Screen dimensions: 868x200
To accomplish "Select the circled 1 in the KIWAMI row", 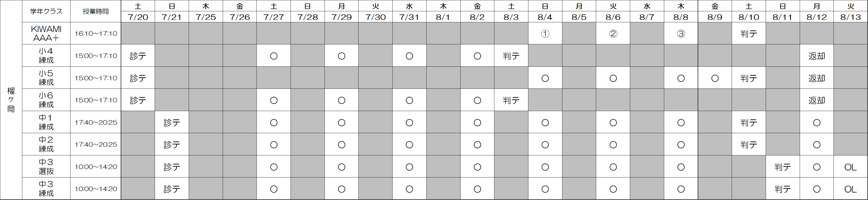I will 545,33.
